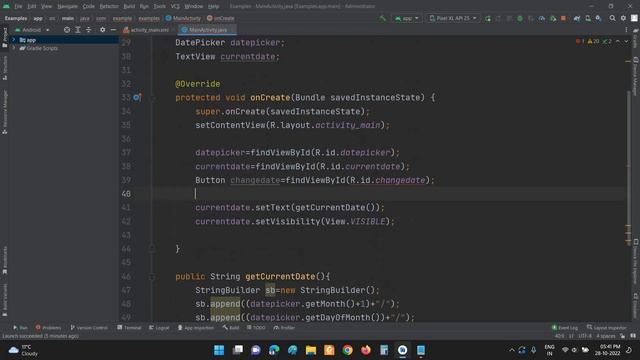
Task: Click the green Debug bug icon
Action: (x=520, y=18)
